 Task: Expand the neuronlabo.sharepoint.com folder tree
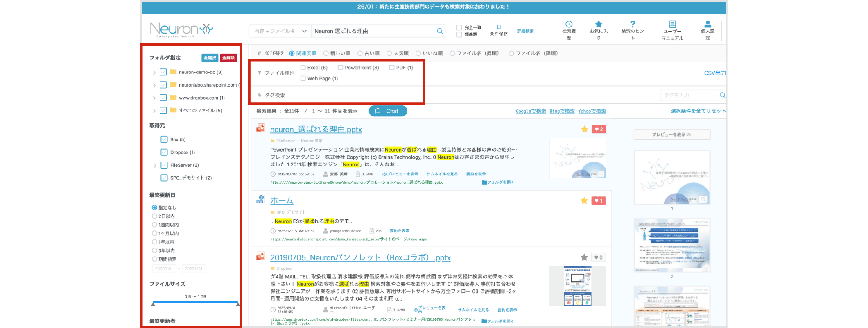154,85
